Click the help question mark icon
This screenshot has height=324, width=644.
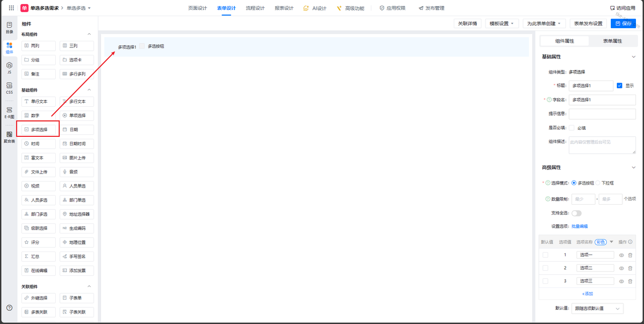(x=9, y=307)
